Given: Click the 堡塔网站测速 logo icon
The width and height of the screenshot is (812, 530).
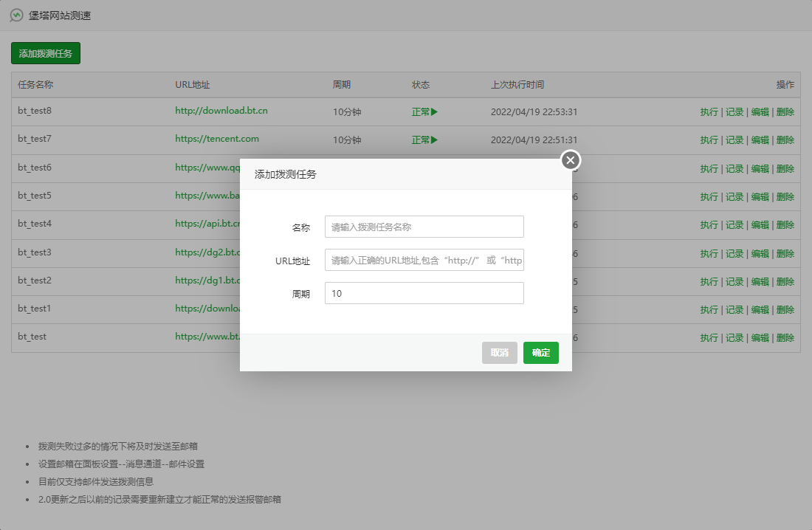Looking at the screenshot, I should (x=16, y=15).
